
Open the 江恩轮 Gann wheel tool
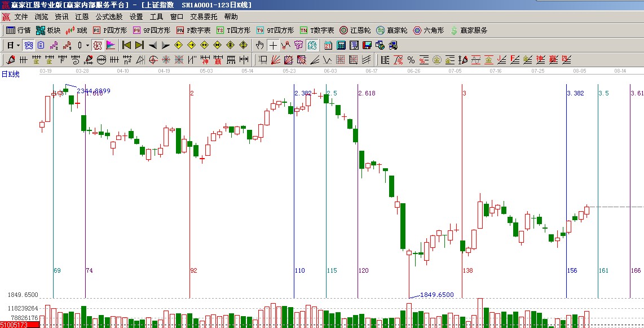(355, 30)
